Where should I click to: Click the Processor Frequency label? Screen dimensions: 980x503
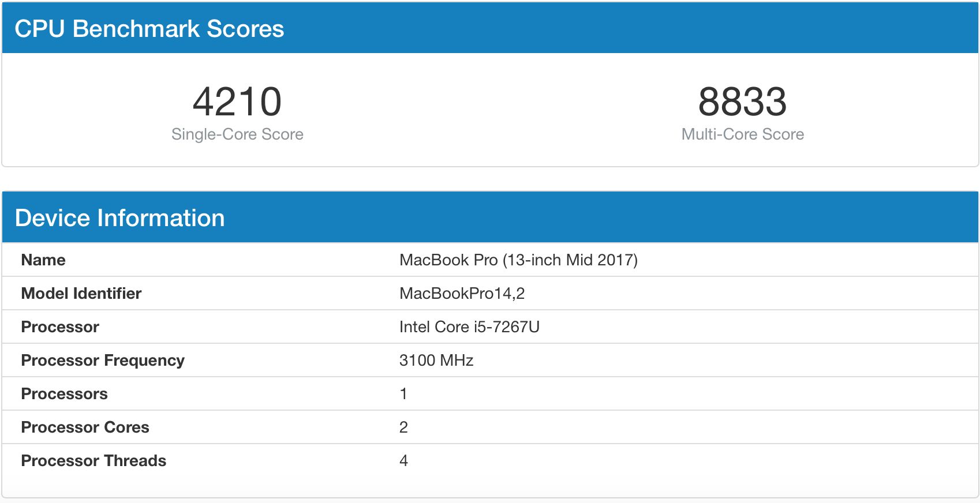103,361
